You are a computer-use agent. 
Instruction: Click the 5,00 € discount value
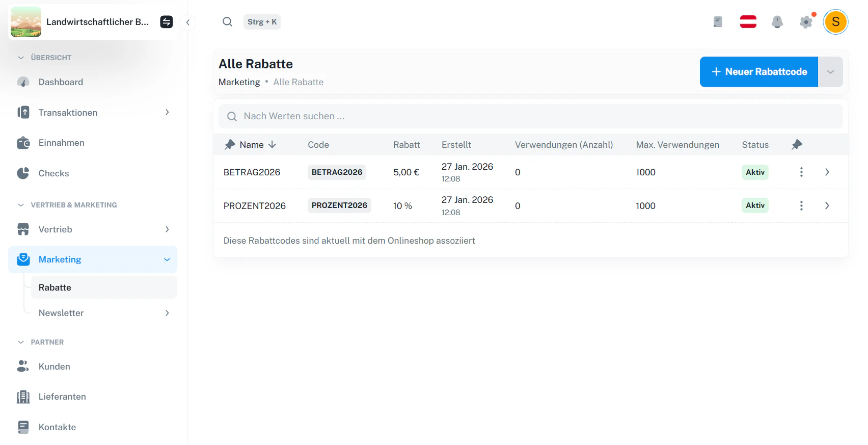pyautogui.click(x=406, y=172)
